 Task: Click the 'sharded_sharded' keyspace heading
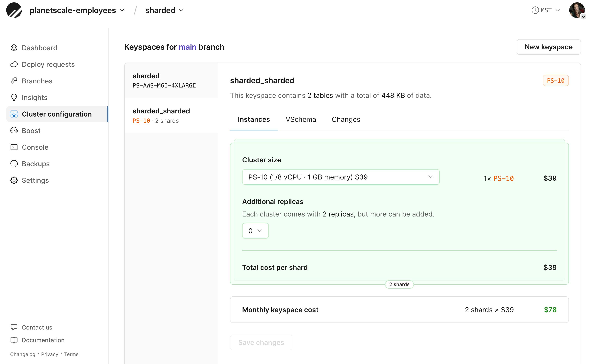pyautogui.click(x=262, y=80)
